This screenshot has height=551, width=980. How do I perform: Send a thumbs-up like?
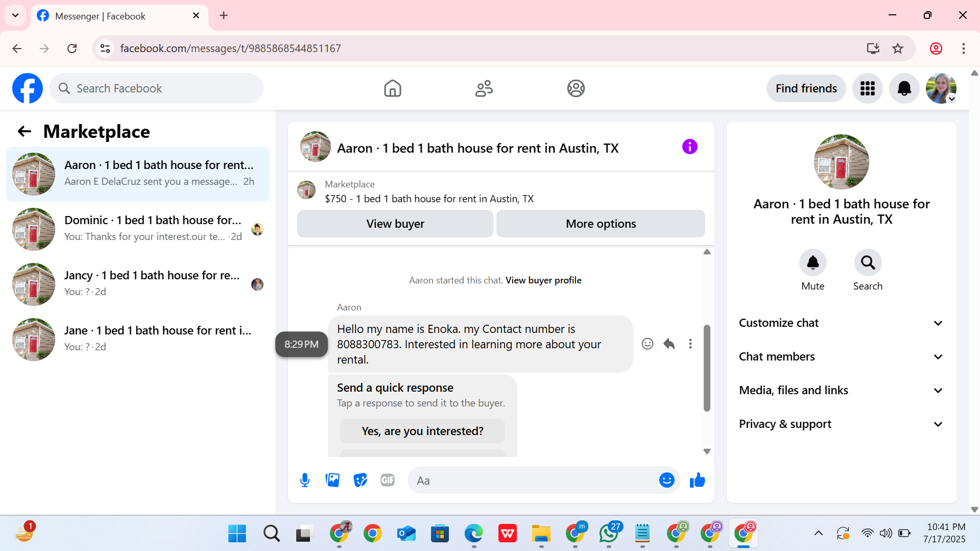click(x=697, y=480)
